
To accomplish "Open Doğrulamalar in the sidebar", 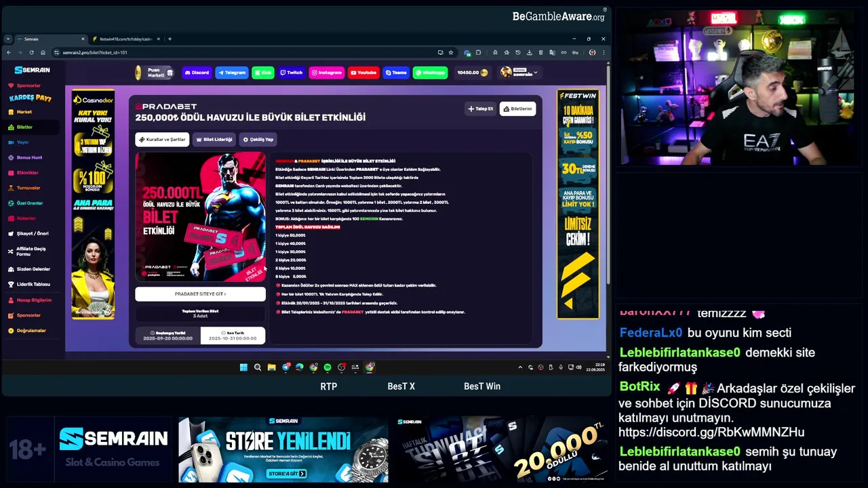I will pos(31,330).
